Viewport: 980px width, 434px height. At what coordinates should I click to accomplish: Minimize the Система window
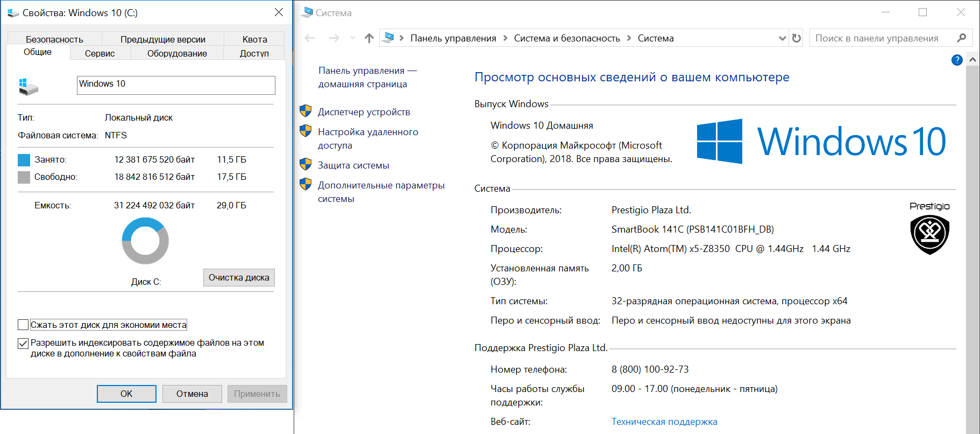(x=886, y=12)
